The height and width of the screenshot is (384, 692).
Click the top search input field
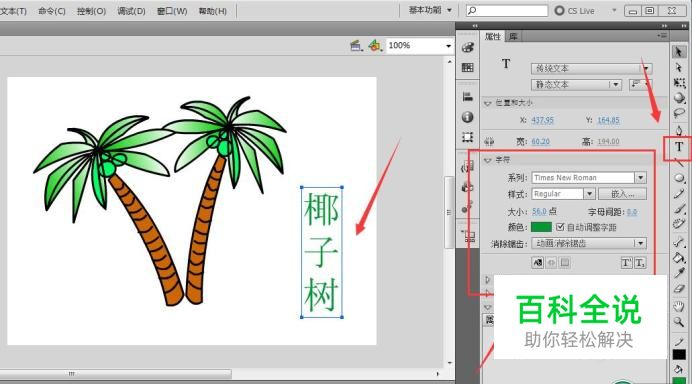click(507, 10)
